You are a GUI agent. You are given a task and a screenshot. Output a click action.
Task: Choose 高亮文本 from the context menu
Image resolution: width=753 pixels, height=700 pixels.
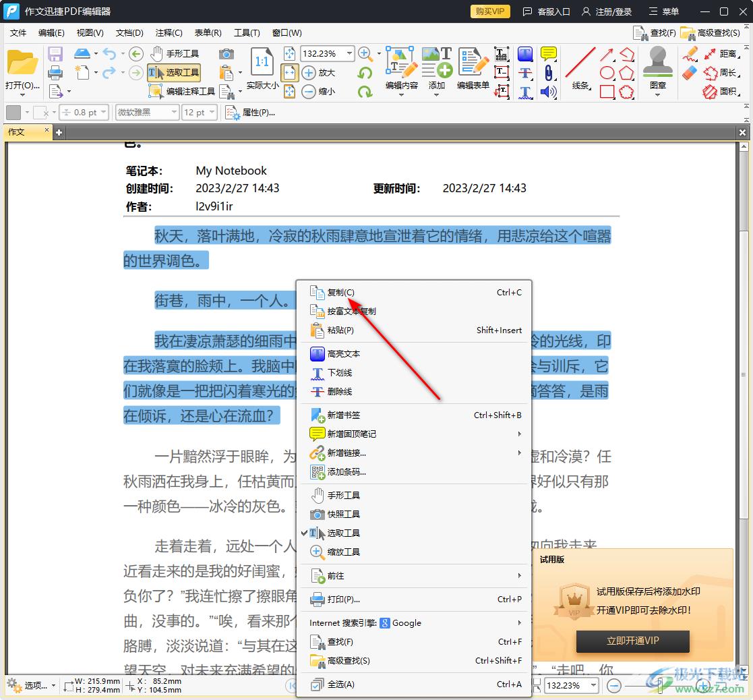click(x=414, y=353)
